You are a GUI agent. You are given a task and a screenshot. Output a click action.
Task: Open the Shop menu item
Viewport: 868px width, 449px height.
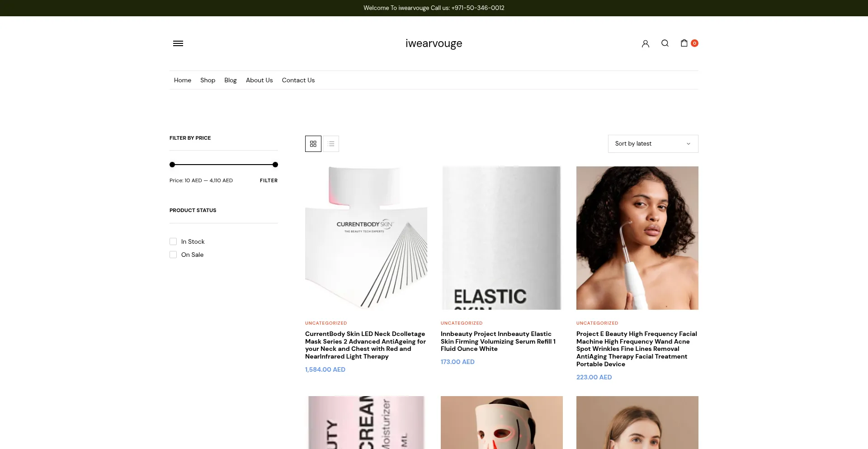tap(208, 80)
